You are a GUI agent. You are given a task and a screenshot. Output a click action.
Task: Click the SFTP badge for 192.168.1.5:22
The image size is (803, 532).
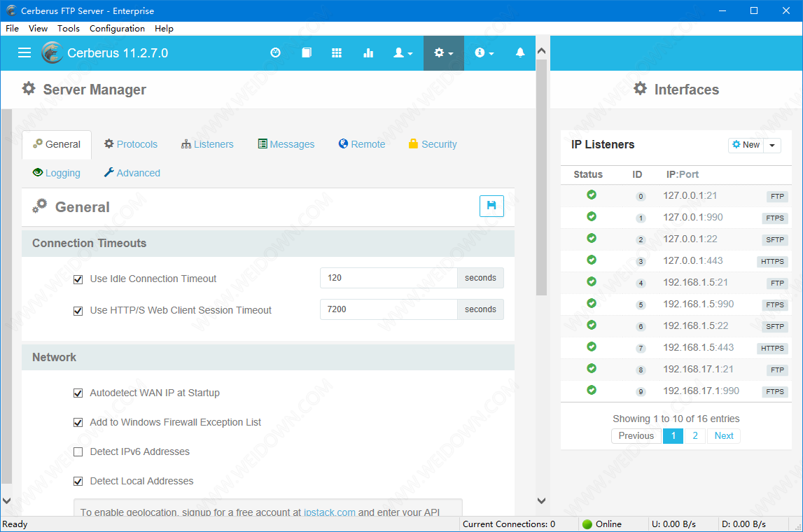(775, 326)
